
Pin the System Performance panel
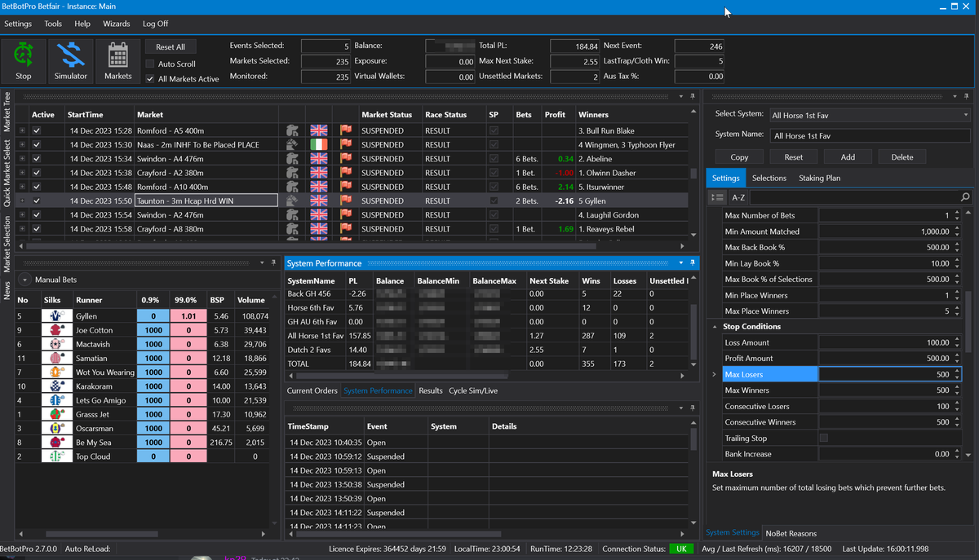tap(692, 263)
